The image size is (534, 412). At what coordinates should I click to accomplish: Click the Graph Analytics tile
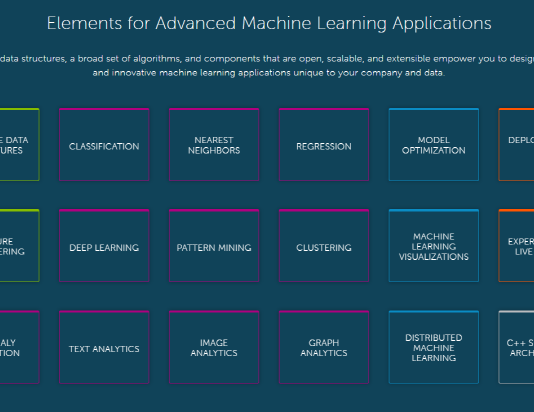pos(324,347)
